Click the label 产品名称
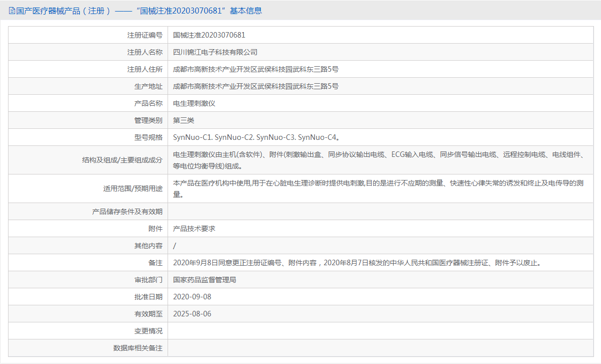 pos(148,103)
